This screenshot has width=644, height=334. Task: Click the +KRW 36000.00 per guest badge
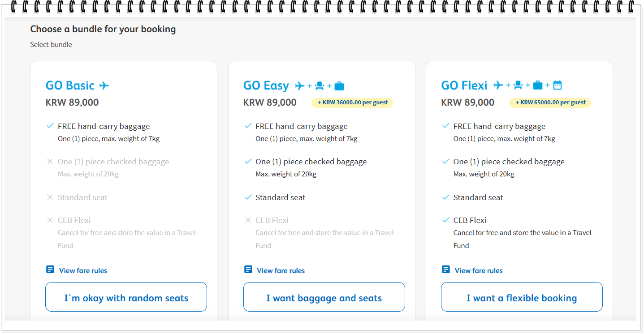(x=352, y=103)
